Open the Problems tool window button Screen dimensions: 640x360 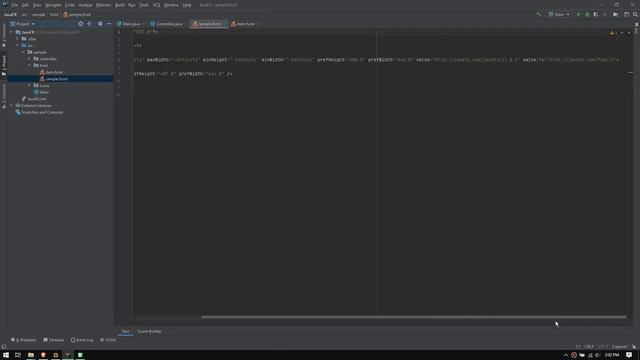tap(23, 340)
